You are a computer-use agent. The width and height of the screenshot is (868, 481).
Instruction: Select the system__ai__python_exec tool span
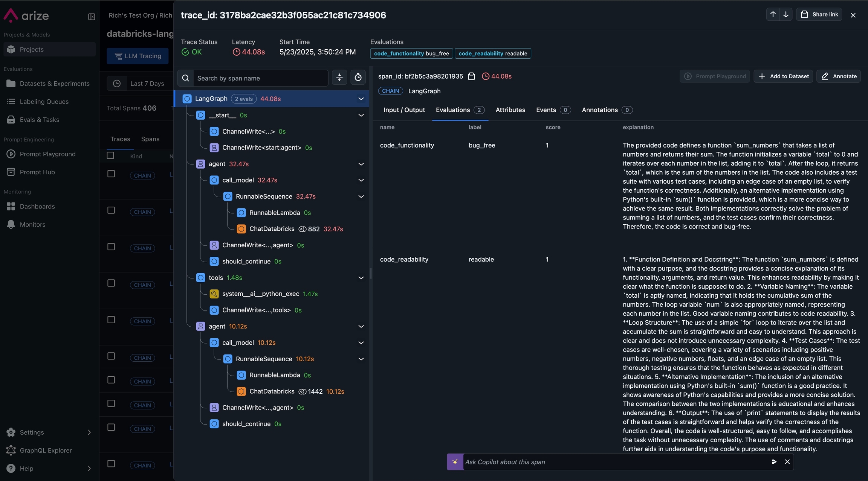click(x=260, y=294)
